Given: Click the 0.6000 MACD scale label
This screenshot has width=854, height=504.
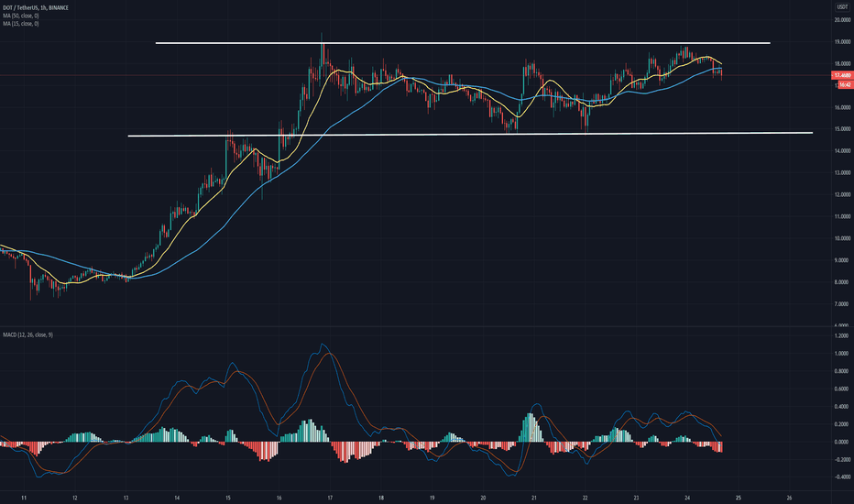Looking at the screenshot, I should [x=842, y=389].
